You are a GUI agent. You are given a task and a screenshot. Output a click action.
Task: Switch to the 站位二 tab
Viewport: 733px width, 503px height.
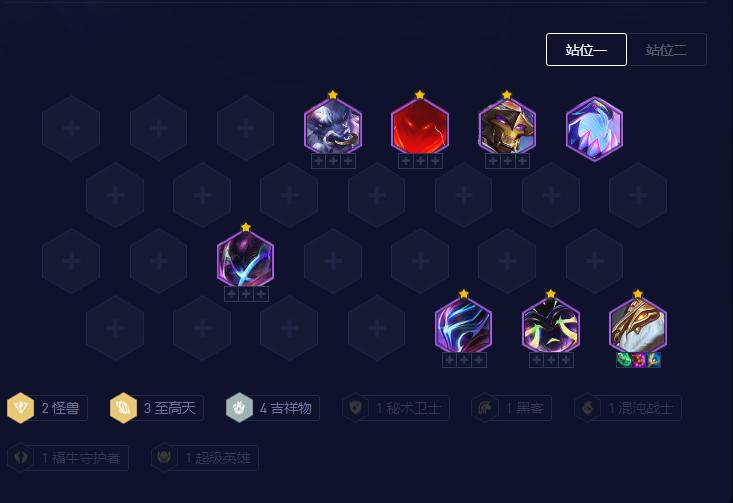click(667, 50)
